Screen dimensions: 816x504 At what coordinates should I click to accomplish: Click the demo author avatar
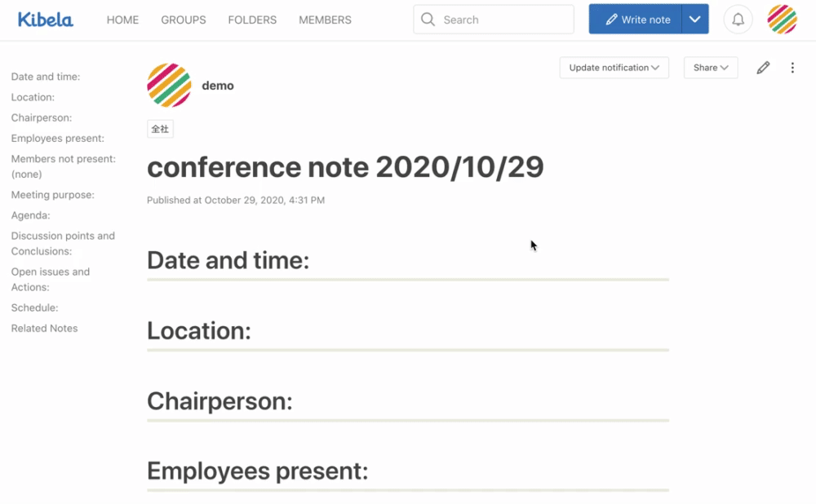169,85
